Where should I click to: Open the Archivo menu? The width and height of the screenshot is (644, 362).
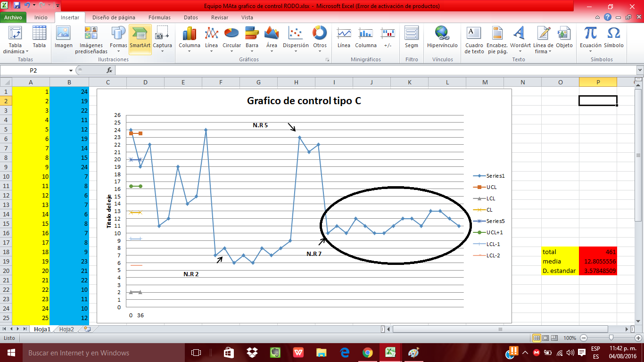tap(14, 17)
